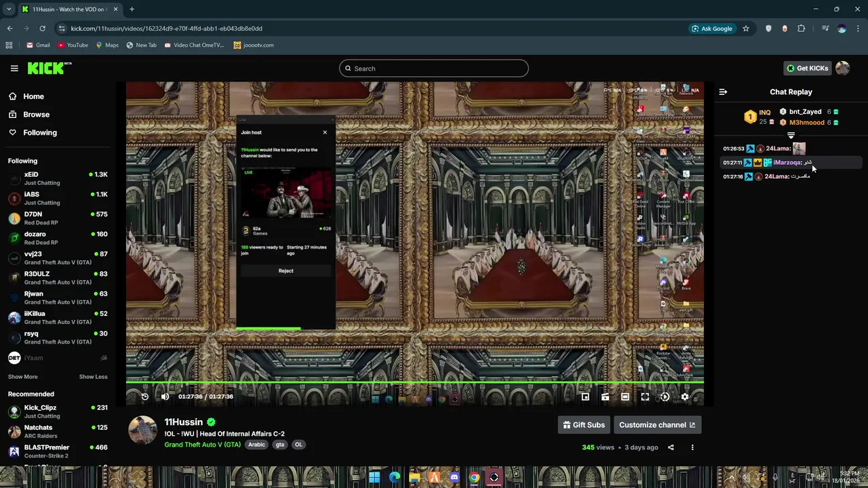Open Rjwan followed channel

pyautogui.click(x=58, y=298)
